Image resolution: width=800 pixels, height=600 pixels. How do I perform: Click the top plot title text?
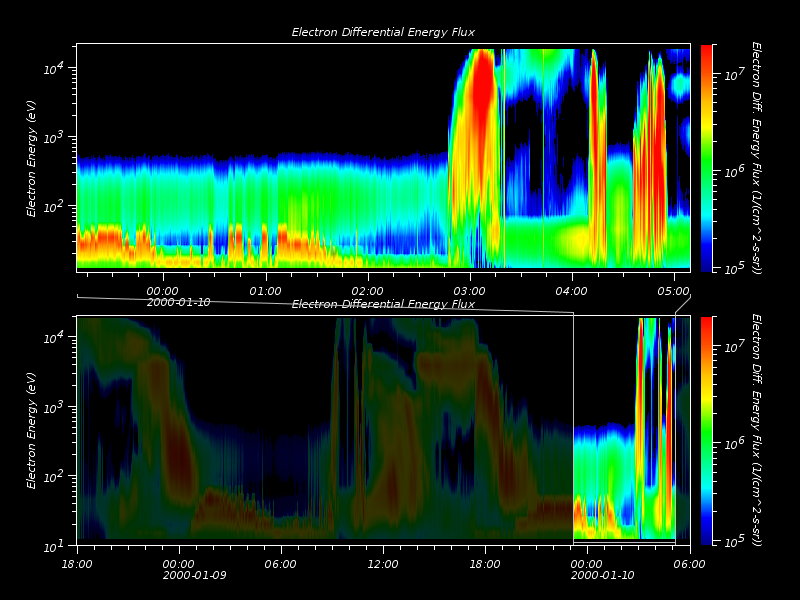point(383,33)
